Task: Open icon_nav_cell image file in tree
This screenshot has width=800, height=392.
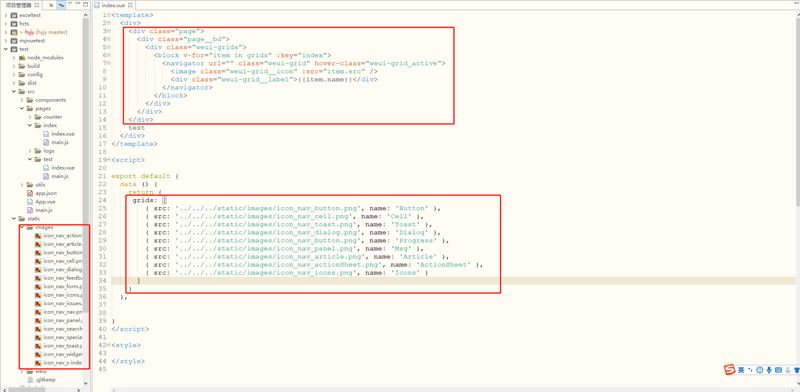Action: pos(63,261)
